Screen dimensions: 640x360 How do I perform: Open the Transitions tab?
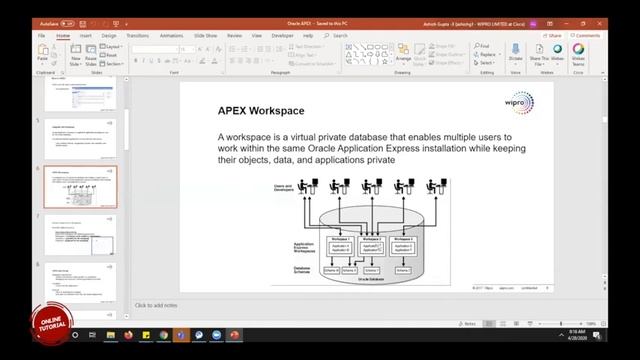click(138, 36)
